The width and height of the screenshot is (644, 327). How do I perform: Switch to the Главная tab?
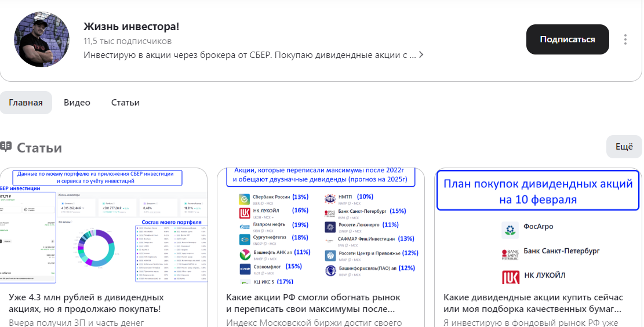[26, 102]
